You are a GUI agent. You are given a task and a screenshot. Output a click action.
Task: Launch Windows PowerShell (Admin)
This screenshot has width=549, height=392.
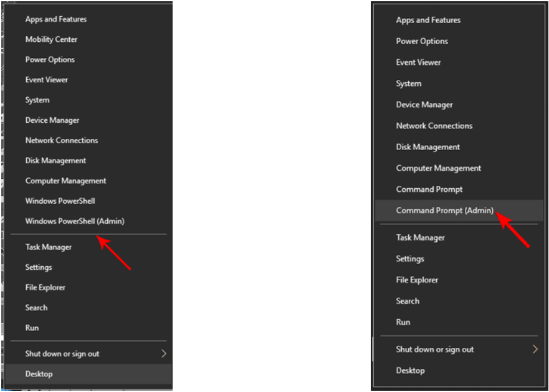click(75, 221)
